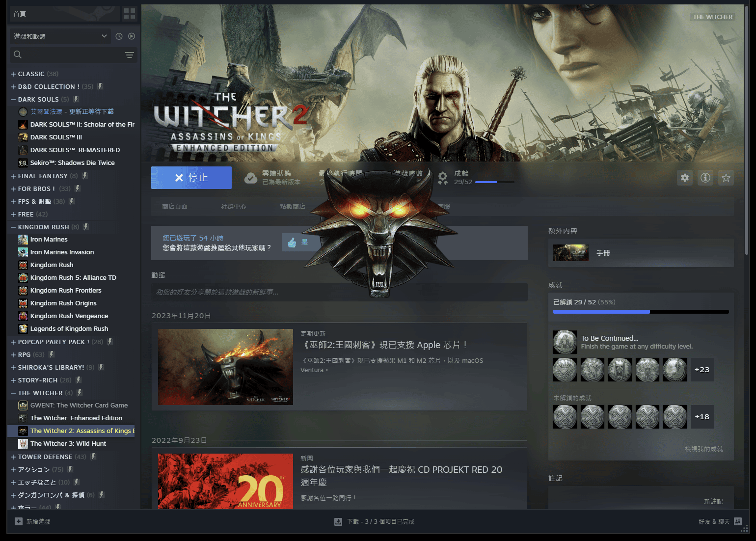The width and height of the screenshot is (756, 541).
Task: Select DARK SOULS: REMASTERED entry
Action: coord(75,150)
